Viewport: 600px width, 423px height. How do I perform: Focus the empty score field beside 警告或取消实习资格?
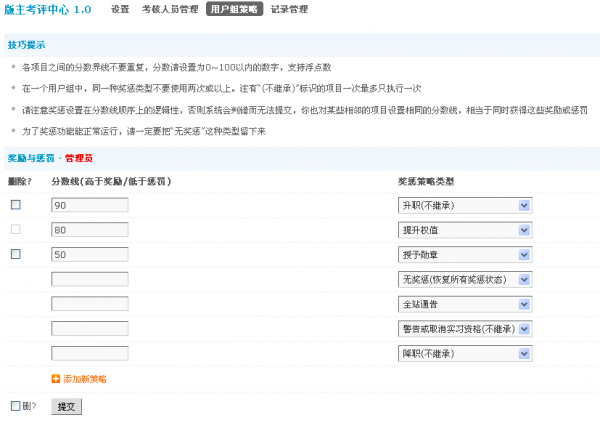click(x=90, y=328)
